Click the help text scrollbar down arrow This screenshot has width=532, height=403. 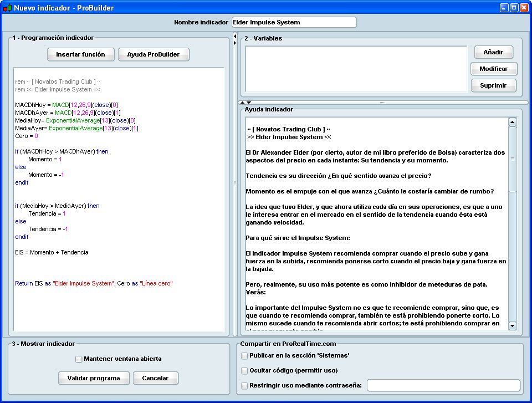coord(512,326)
